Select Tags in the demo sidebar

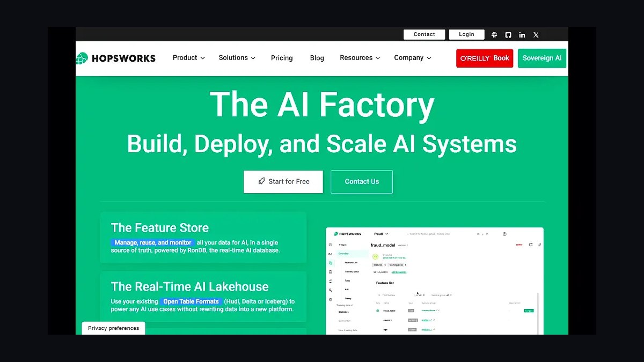tap(347, 280)
